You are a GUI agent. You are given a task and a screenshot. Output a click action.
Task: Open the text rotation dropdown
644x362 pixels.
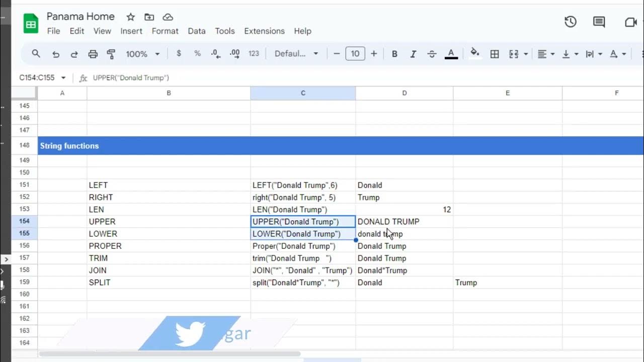(618, 54)
